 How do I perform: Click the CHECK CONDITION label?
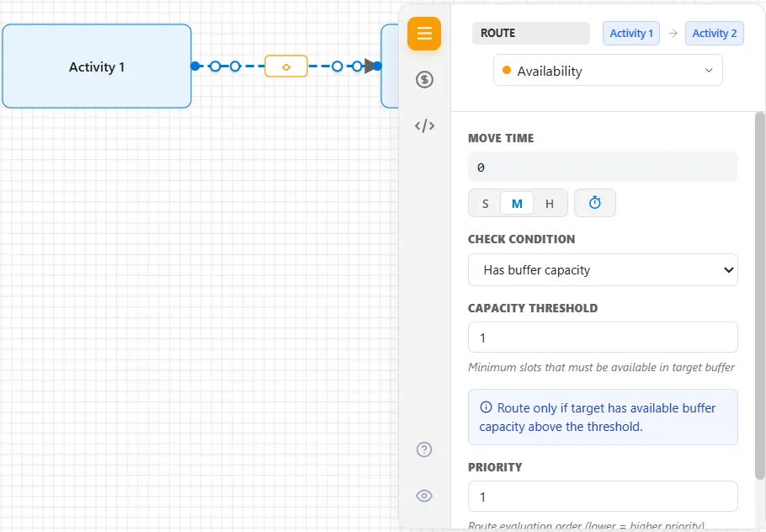521,239
